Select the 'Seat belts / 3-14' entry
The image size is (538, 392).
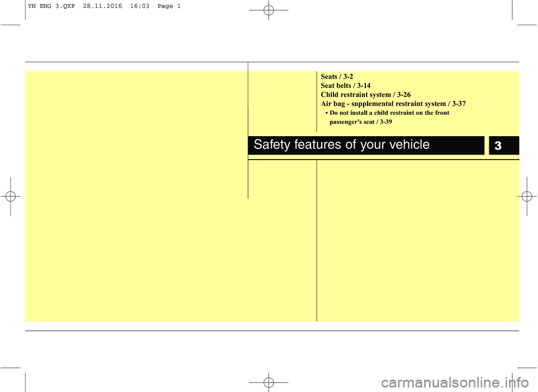(x=346, y=85)
